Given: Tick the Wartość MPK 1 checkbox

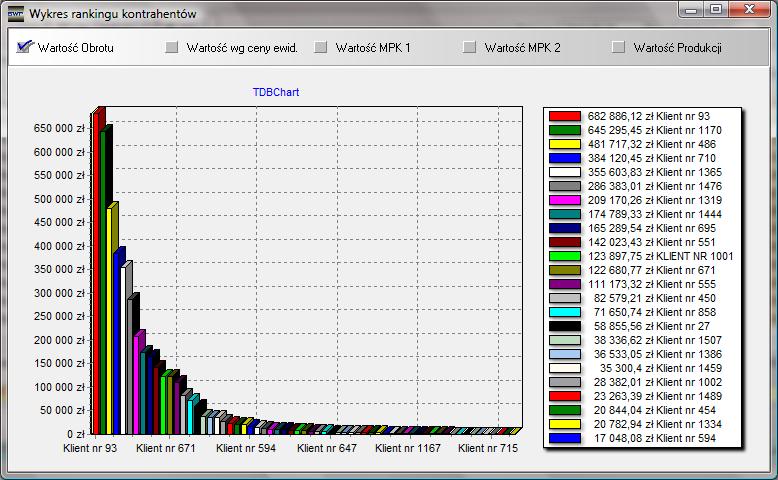Looking at the screenshot, I should pos(321,48).
